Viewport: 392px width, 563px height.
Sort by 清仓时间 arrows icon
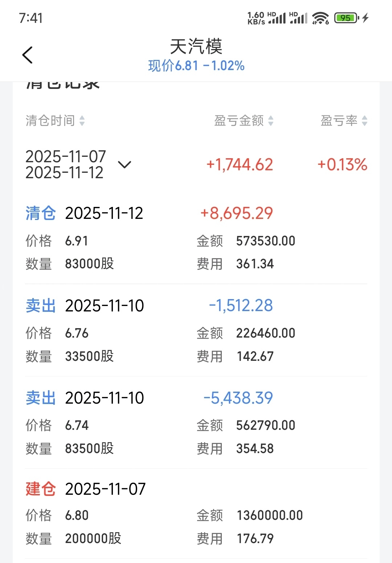click(x=82, y=121)
